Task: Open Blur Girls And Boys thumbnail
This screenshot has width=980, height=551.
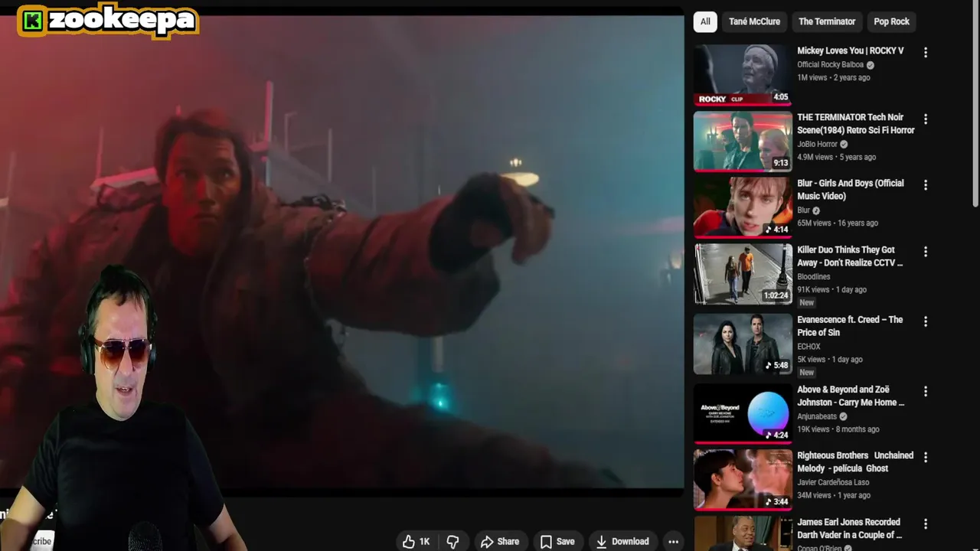Action: coord(743,207)
